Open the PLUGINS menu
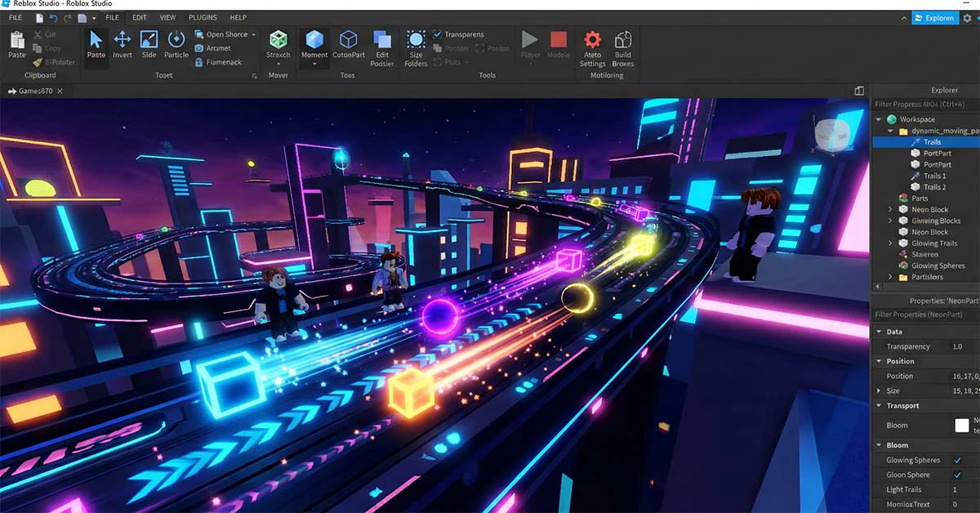Viewport: 980px width, 513px height. 203,17
